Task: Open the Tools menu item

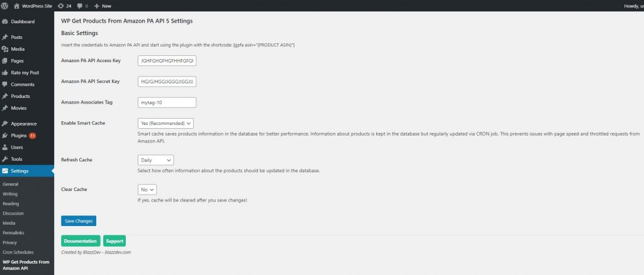Action: pos(26,159)
